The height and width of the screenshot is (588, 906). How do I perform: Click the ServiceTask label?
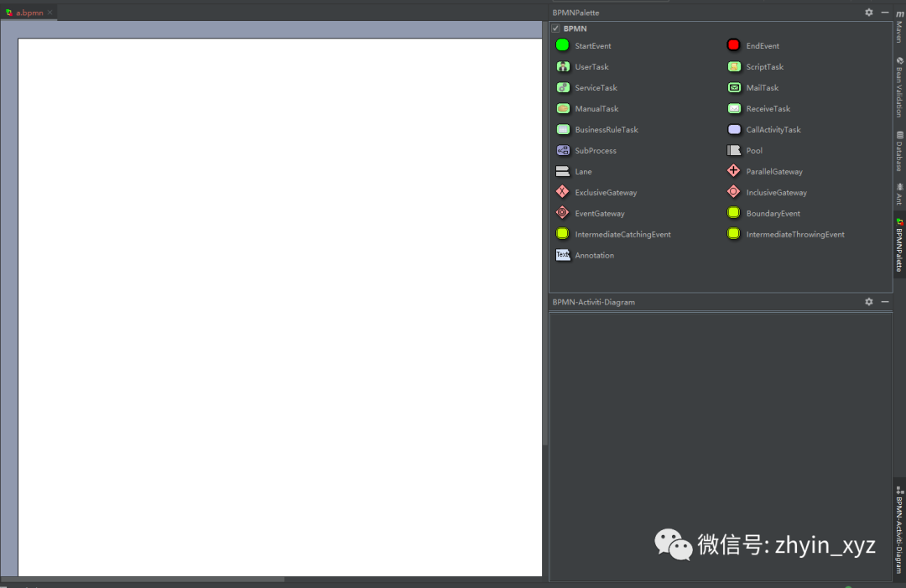(x=596, y=87)
